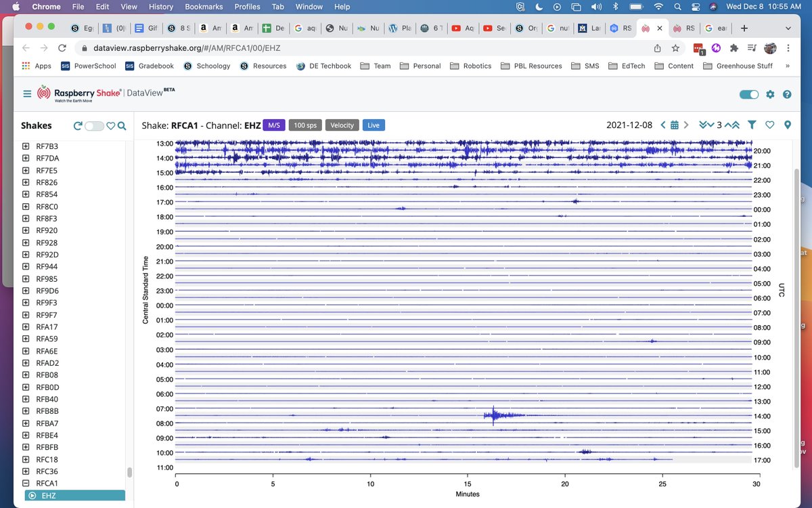Go to previous day arrow
This screenshot has width=812, height=508.
(663, 125)
